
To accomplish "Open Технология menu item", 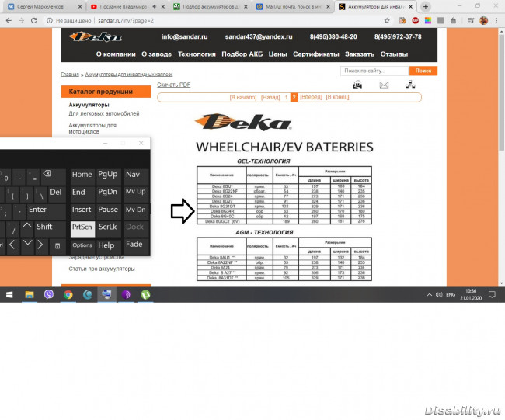I will click(x=197, y=54).
